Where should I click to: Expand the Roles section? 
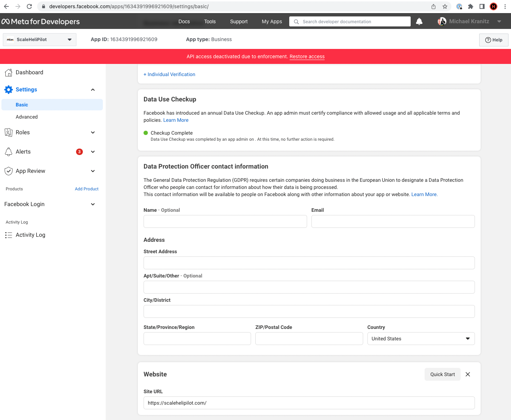click(93, 132)
